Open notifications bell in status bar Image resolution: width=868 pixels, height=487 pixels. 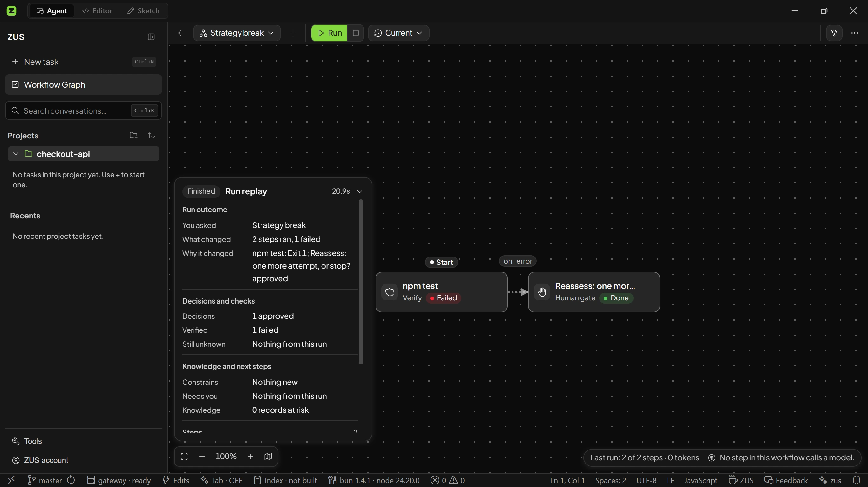(856, 480)
